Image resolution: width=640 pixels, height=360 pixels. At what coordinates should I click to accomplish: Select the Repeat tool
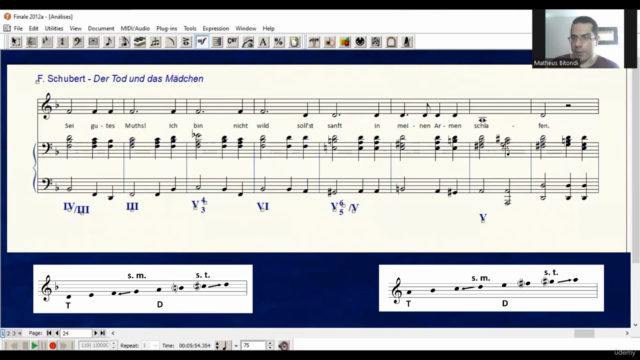point(217,42)
